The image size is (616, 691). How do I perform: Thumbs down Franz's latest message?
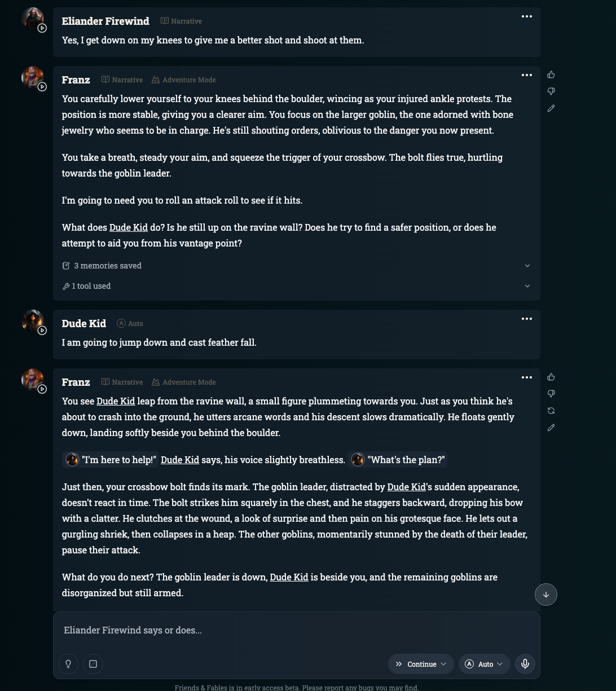tap(551, 394)
